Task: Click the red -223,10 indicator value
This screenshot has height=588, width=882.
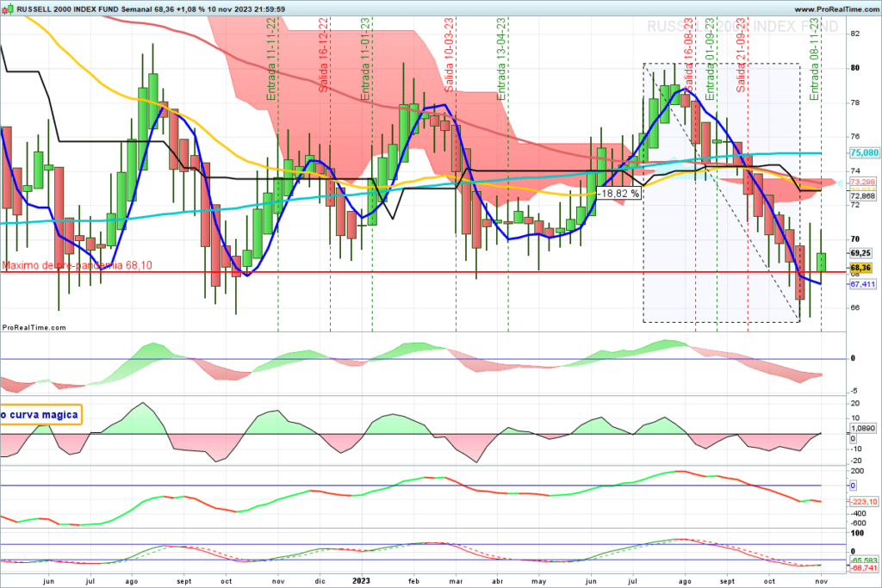Action: [x=864, y=501]
